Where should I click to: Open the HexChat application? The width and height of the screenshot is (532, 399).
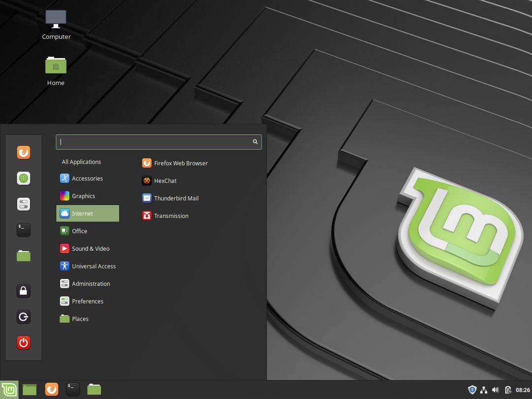click(165, 180)
